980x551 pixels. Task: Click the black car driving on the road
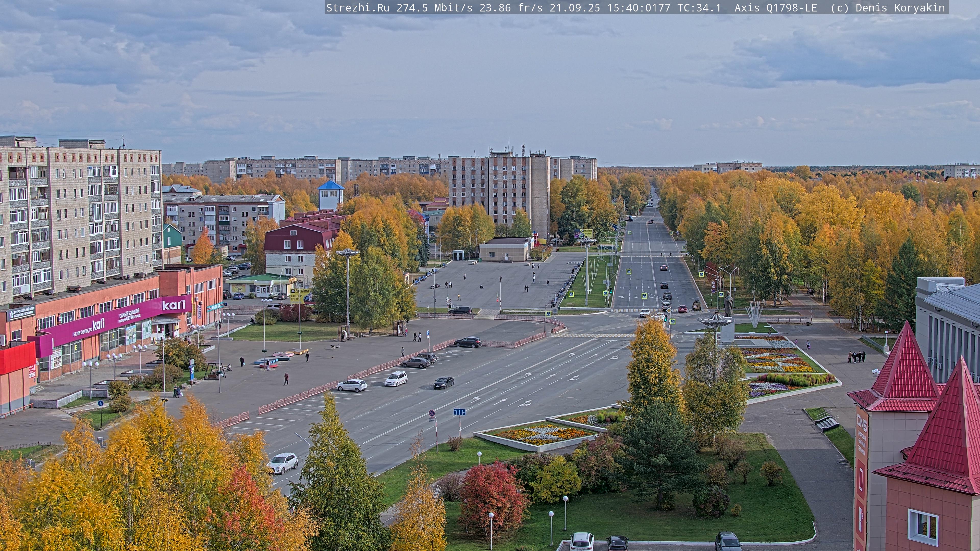pos(444,382)
